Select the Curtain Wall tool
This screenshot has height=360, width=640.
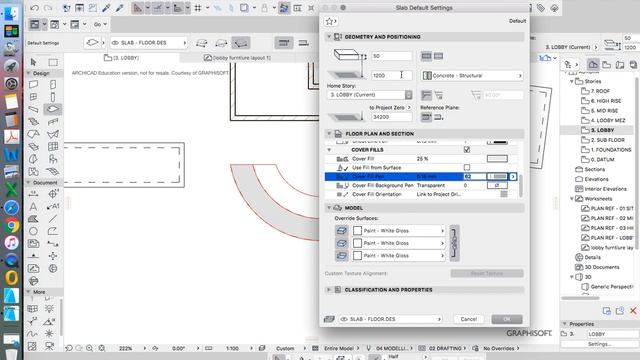pyautogui.click(x=53, y=146)
